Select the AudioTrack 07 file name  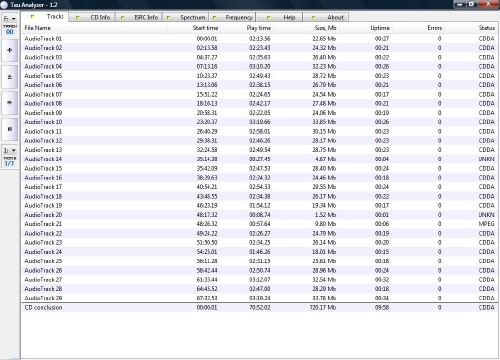43,94
